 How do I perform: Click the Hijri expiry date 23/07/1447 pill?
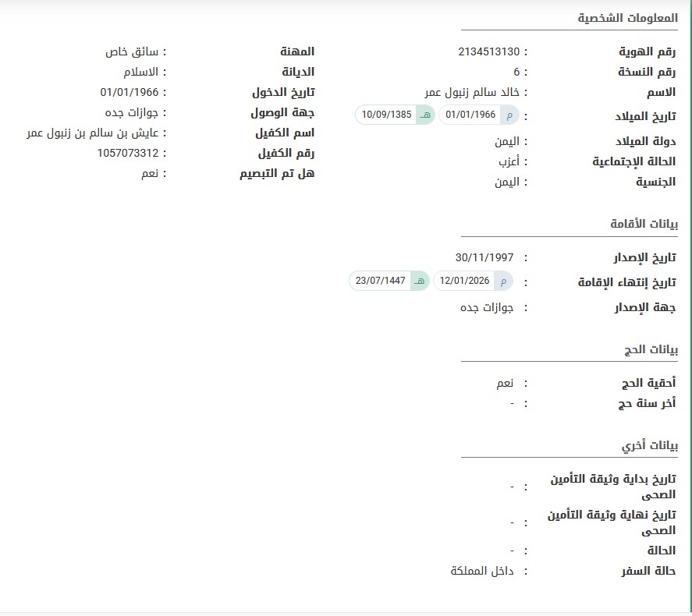pyautogui.click(x=380, y=281)
